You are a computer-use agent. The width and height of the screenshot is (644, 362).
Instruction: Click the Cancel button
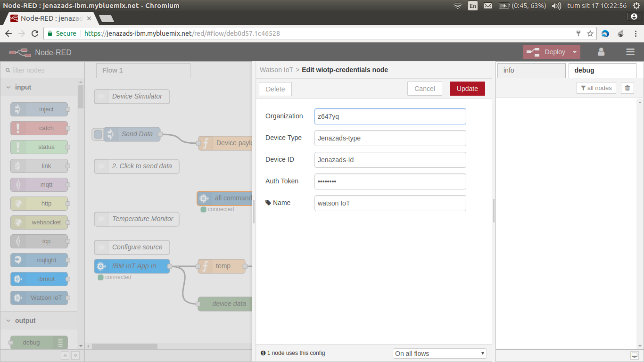coord(425,89)
